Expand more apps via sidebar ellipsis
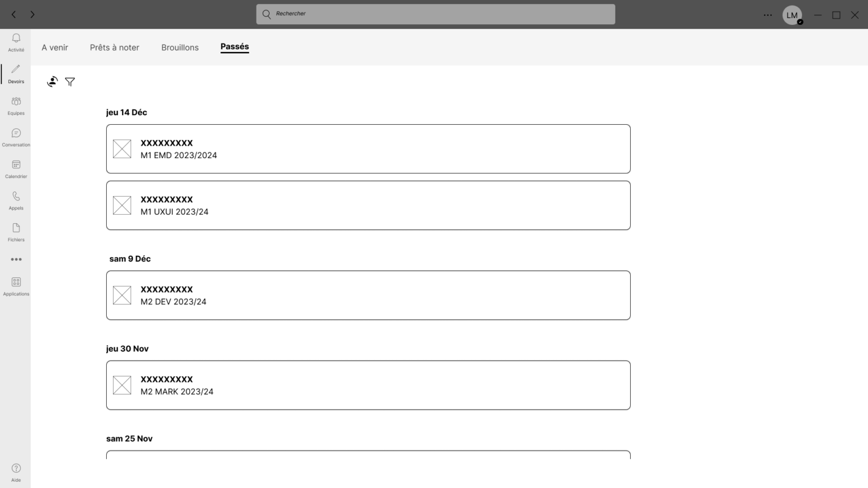This screenshot has width=868, height=488. click(x=16, y=259)
